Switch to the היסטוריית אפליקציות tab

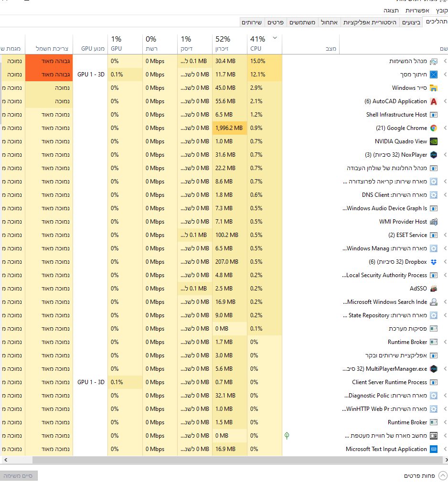click(x=370, y=22)
